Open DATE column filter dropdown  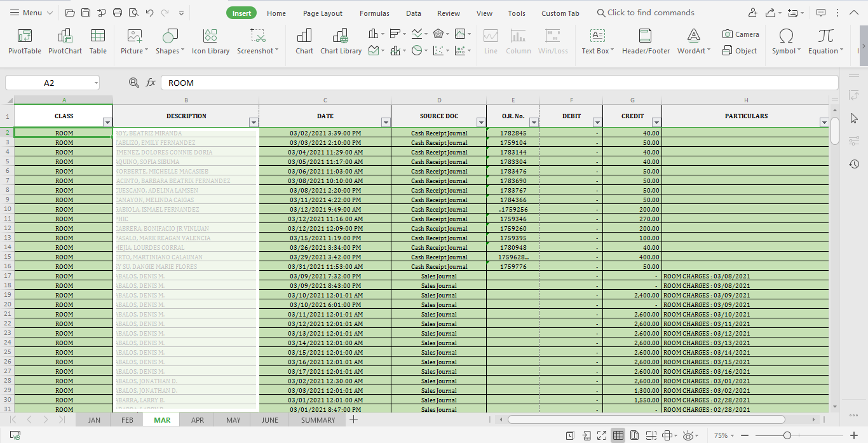(386, 123)
